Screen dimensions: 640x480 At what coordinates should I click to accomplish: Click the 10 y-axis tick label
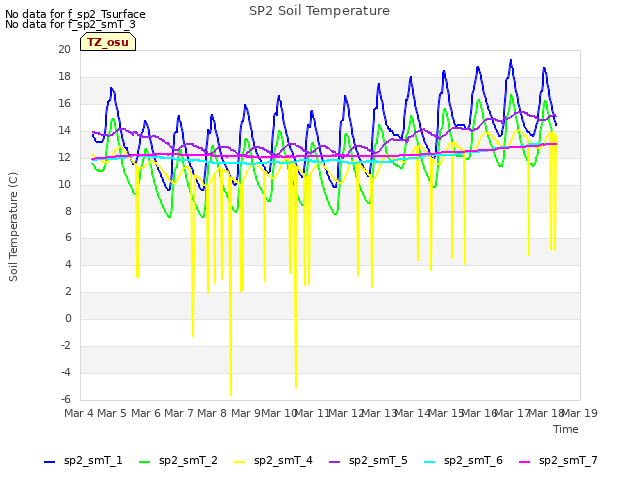pos(64,184)
